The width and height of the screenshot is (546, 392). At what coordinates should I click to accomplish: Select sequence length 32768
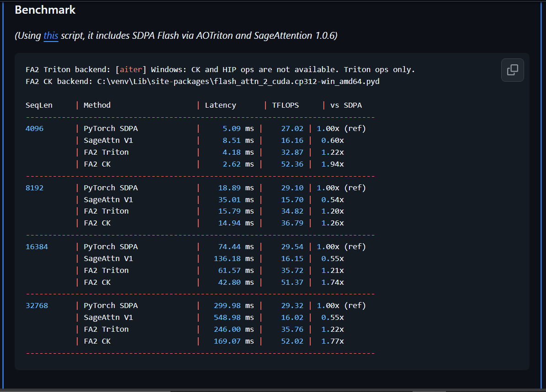pos(37,305)
